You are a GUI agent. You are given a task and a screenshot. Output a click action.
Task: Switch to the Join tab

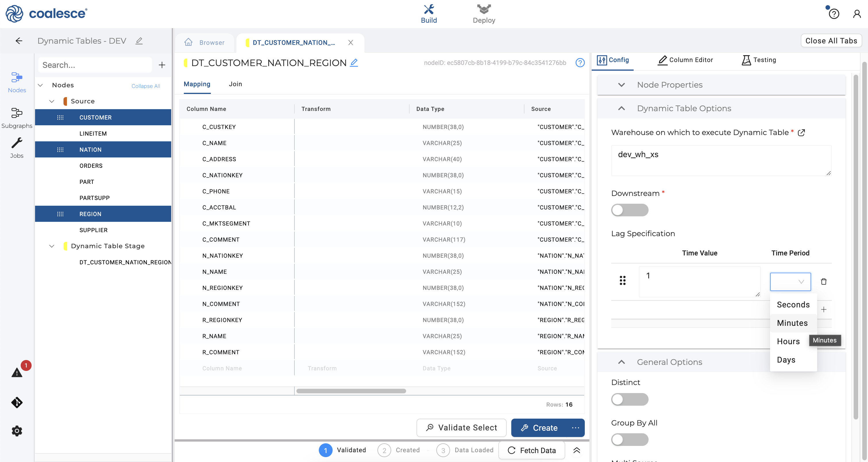click(x=235, y=84)
